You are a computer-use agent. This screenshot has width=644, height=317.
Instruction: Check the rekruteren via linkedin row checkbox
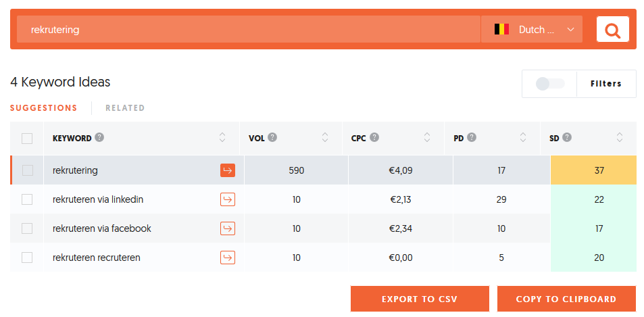click(27, 199)
